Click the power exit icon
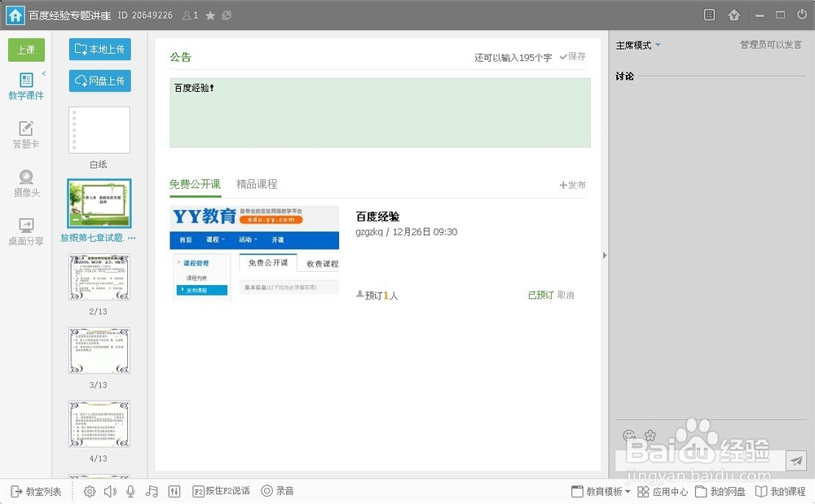The height and width of the screenshot is (504, 815). (x=802, y=15)
